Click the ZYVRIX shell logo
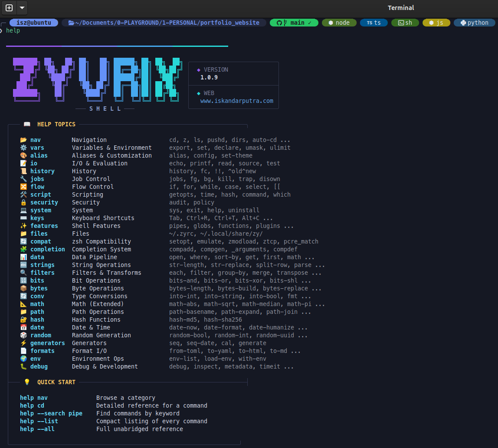Screen dimensions: 498x448 coord(95,77)
